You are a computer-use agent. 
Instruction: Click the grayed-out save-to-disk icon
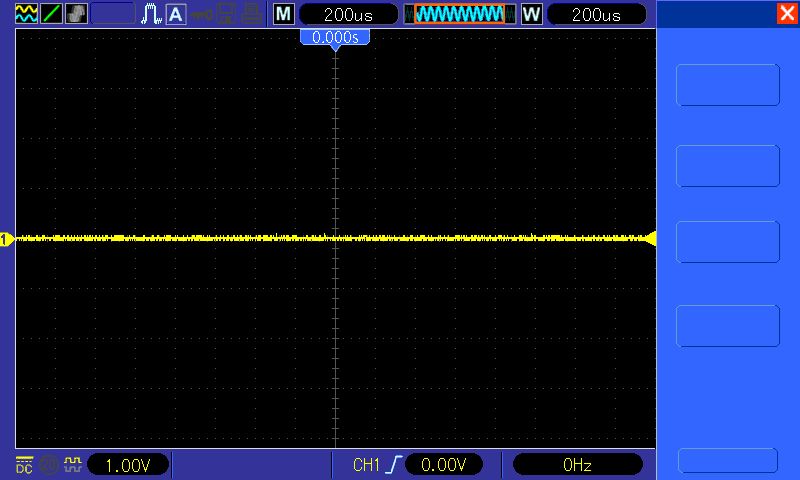click(x=229, y=14)
